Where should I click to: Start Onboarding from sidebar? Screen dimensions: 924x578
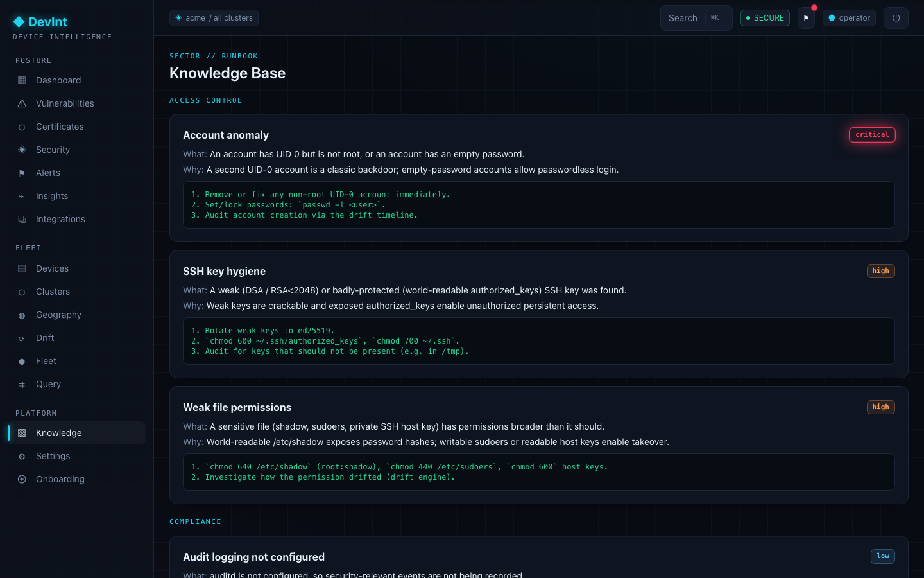[x=77, y=479]
